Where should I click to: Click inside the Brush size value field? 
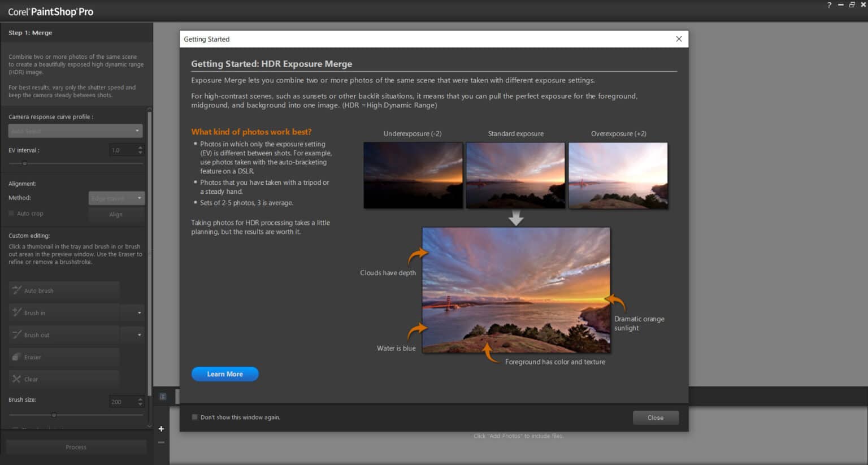coord(122,401)
